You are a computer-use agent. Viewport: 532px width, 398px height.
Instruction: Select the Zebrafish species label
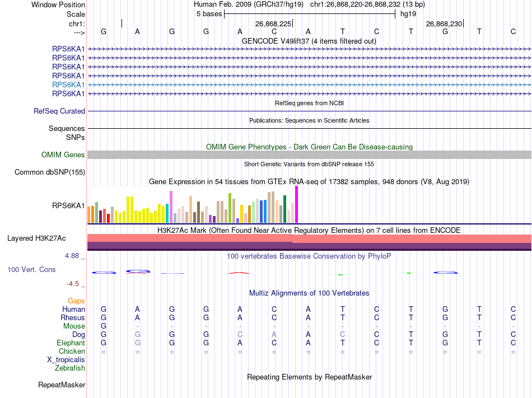point(70,368)
